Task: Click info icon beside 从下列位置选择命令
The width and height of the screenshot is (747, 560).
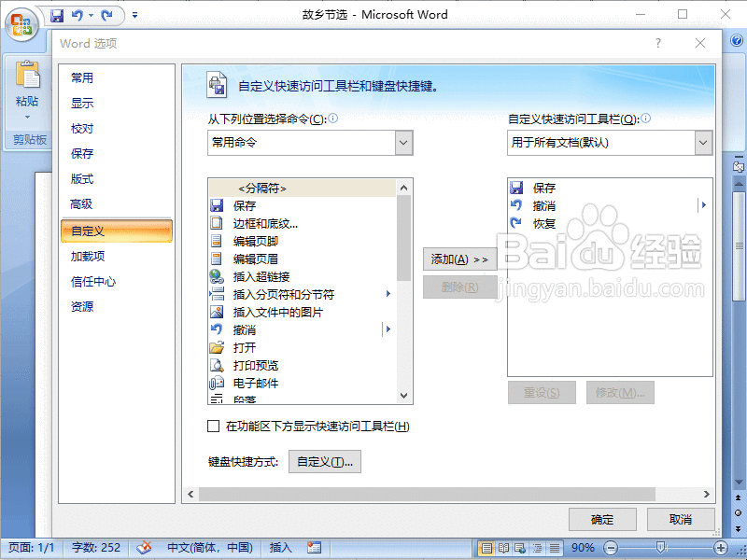Action: coord(333,119)
